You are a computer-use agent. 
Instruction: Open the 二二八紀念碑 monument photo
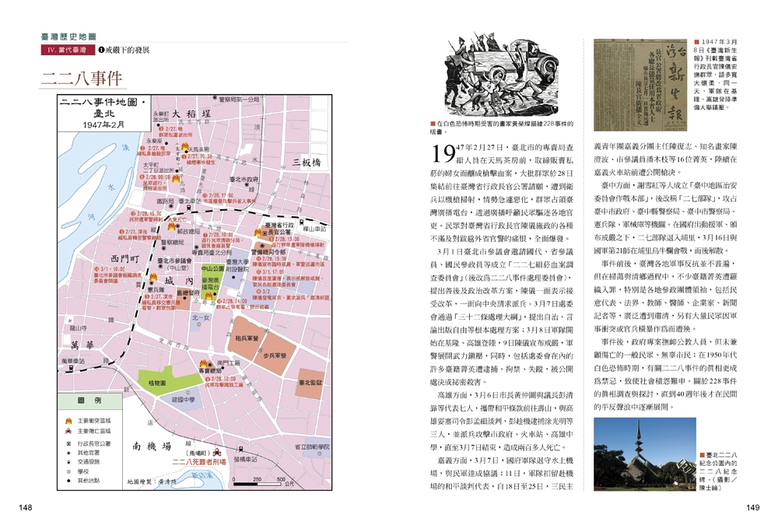(644, 454)
